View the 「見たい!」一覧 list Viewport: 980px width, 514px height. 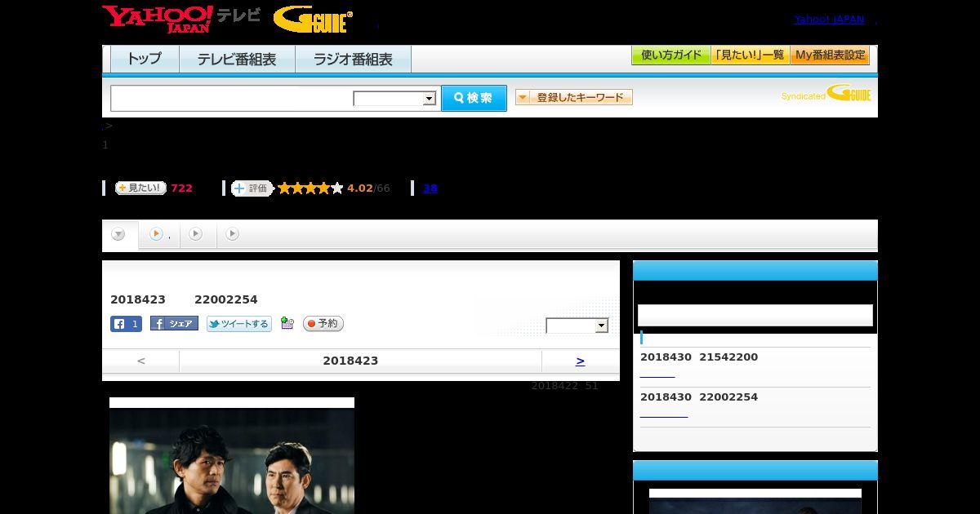coord(750,55)
